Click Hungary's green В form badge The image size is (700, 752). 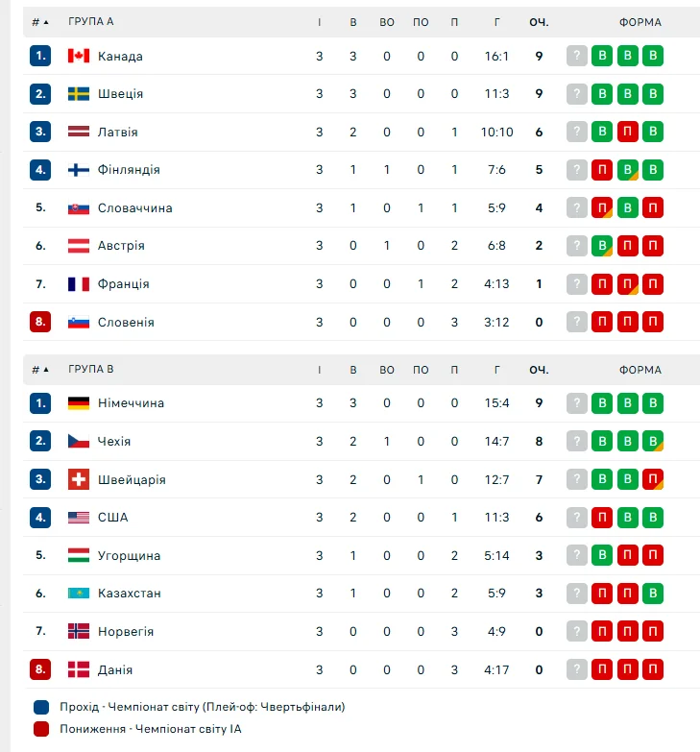click(602, 555)
